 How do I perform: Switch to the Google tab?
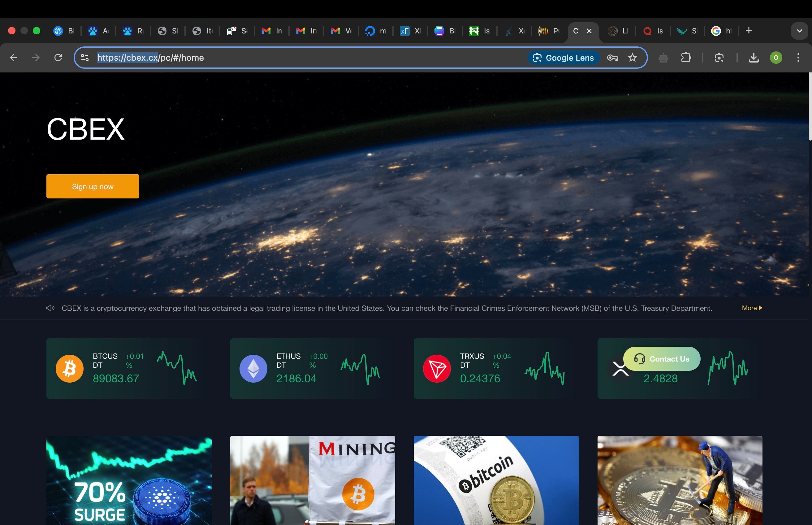721,31
